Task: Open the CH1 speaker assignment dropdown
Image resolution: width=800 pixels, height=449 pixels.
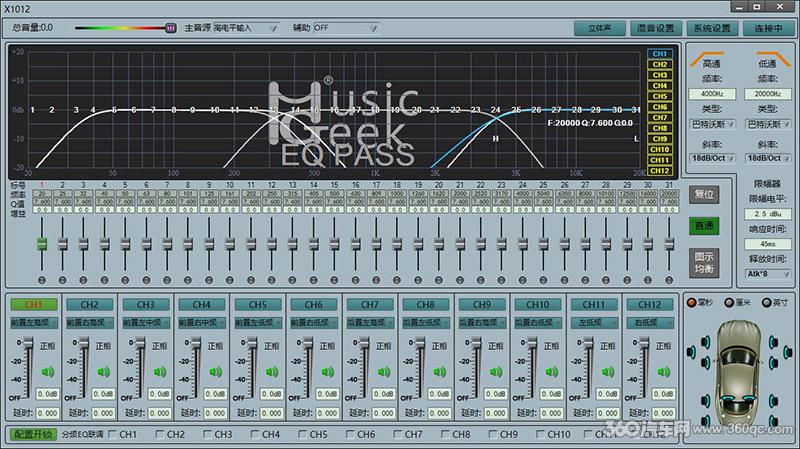Action: click(x=34, y=323)
